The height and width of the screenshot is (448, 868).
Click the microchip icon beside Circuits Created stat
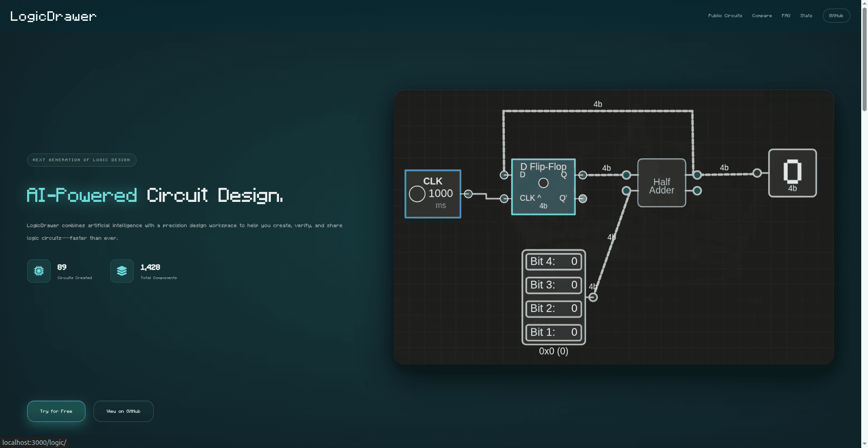tap(39, 271)
